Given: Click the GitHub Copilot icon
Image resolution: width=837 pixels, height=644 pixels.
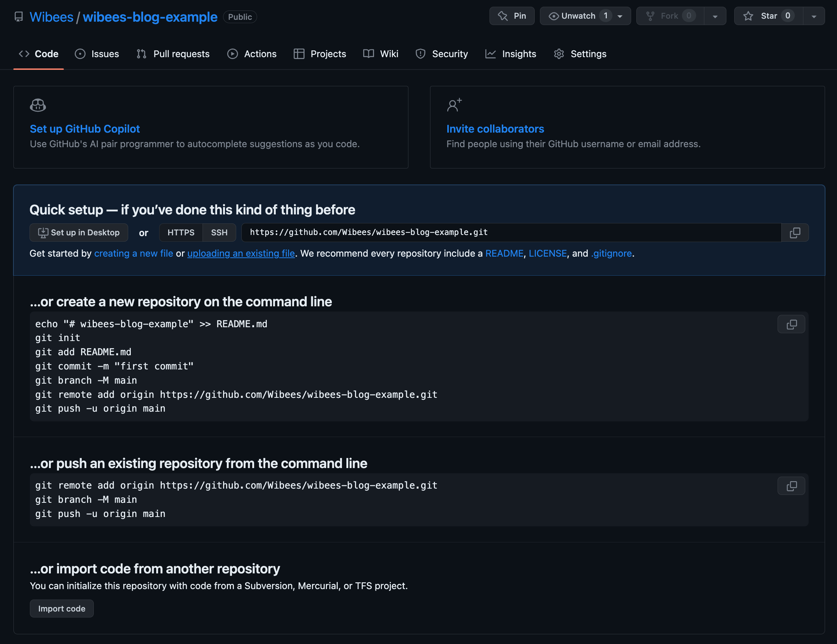Looking at the screenshot, I should 38,105.
